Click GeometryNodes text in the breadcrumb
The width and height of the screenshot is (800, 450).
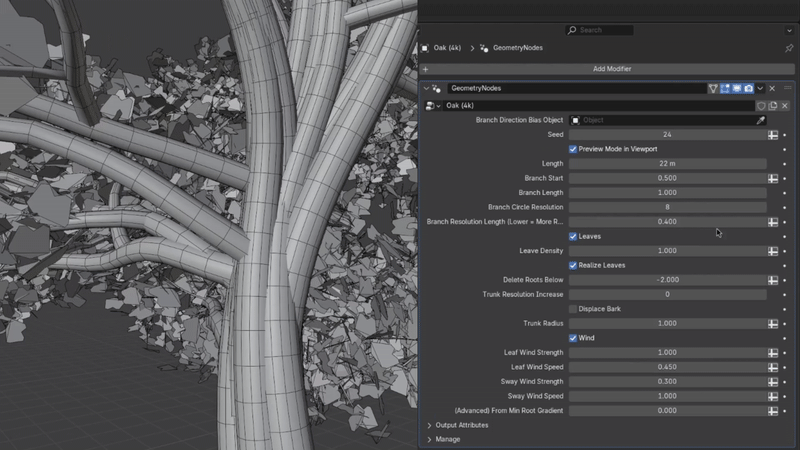point(518,48)
